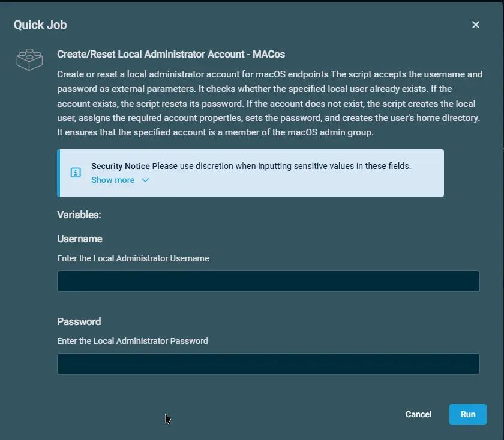
Task: Focus the Local Administrator Username input box
Action: pos(268,281)
